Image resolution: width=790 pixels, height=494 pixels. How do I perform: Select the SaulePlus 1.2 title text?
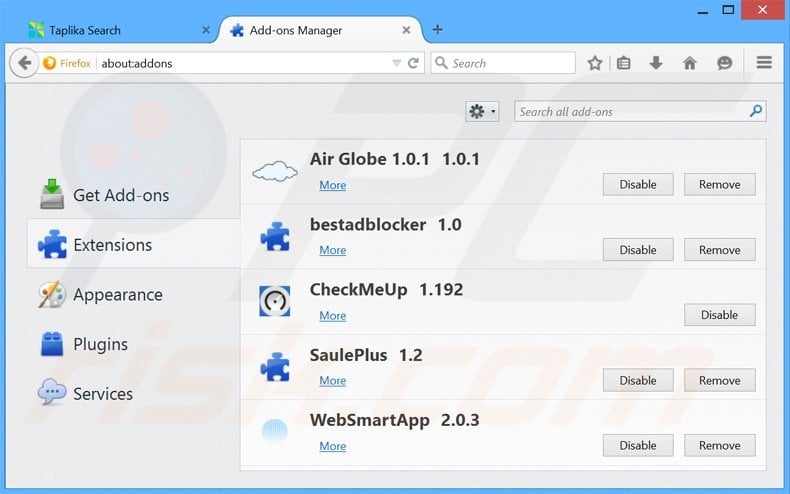[x=366, y=355]
